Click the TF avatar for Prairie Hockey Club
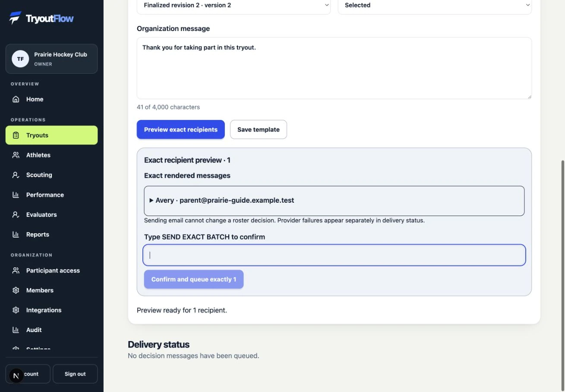The width and height of the screenshot is (565, 392). pos(20,59)
